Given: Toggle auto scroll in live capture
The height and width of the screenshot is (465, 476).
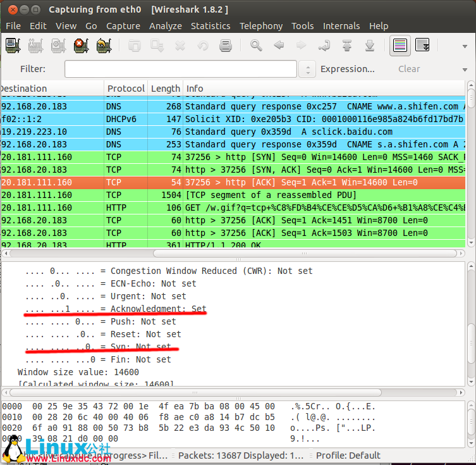Looking at the screenshot, I should tap(422, 46).
